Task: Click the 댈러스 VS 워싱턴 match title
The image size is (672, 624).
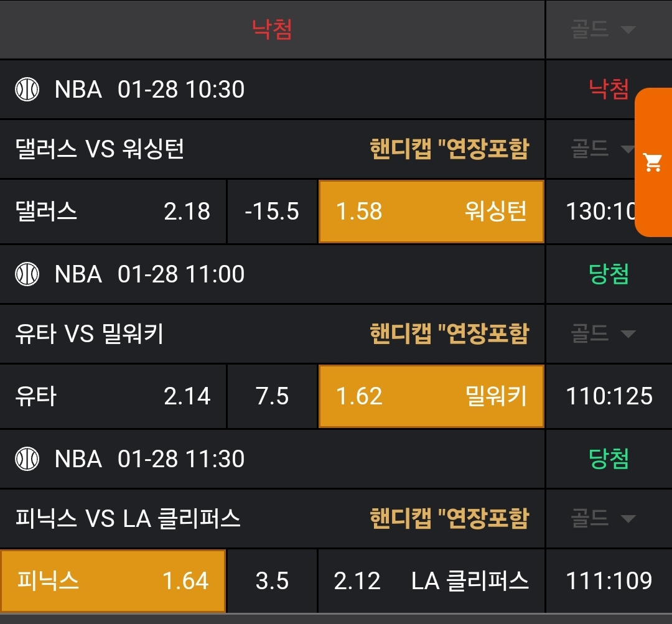Action: point(100,149)
